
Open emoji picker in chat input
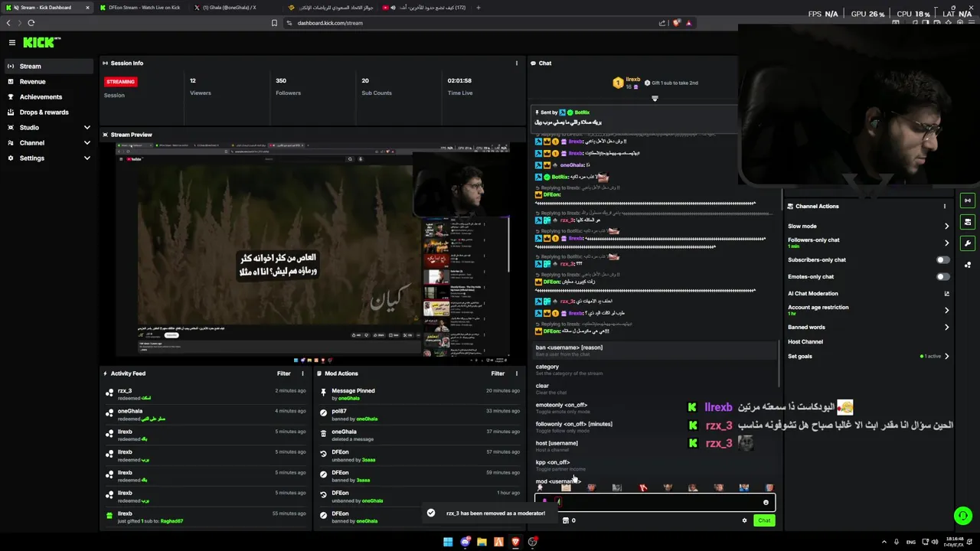point(766,502)
